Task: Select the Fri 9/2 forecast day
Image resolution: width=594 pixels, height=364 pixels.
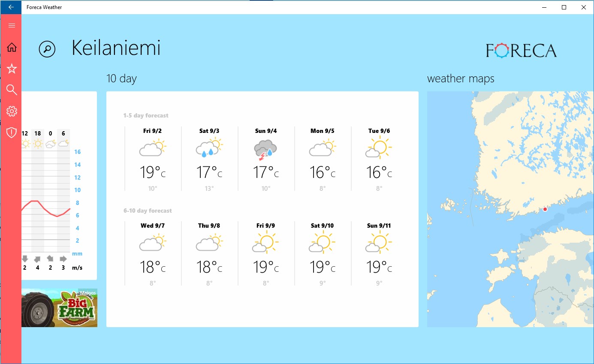Action: (153, 159)
